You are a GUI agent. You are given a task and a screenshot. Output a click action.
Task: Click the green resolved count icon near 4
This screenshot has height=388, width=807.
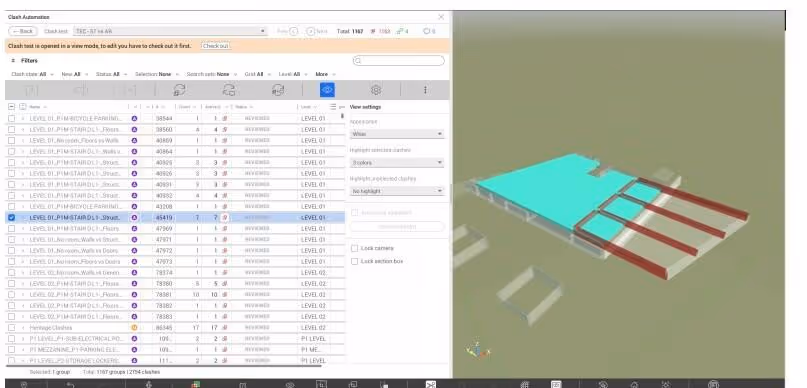point(399,31)
